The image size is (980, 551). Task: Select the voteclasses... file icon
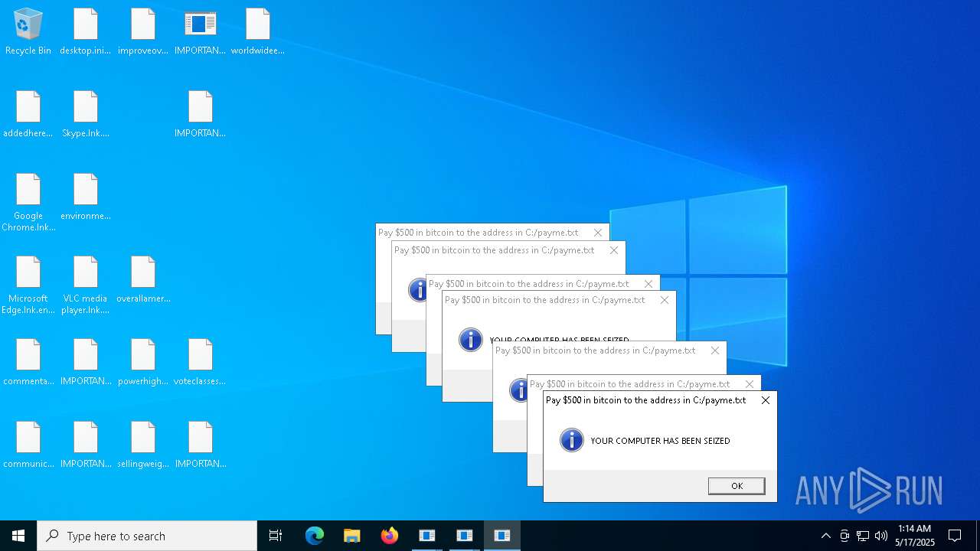tap(200, 362)
